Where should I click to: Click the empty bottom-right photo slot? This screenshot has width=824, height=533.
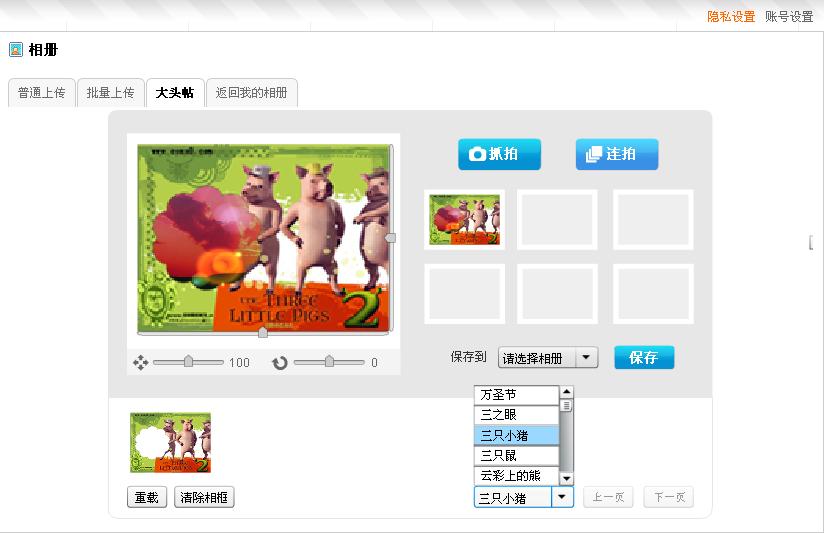(653, 294)
